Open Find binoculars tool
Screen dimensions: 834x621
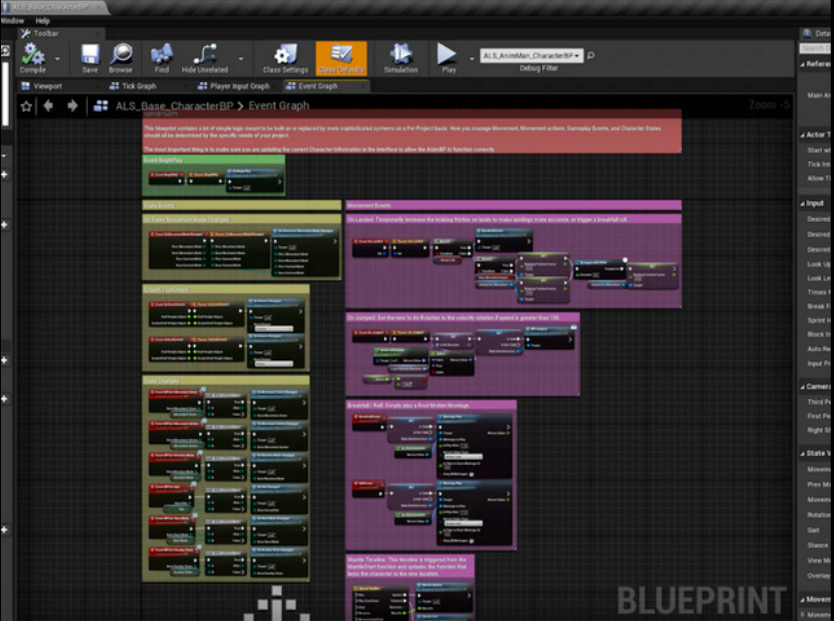point(162,58)
